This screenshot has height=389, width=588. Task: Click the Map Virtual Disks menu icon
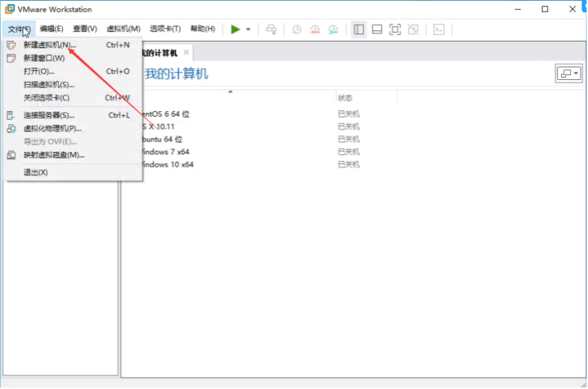coord(11,155)
